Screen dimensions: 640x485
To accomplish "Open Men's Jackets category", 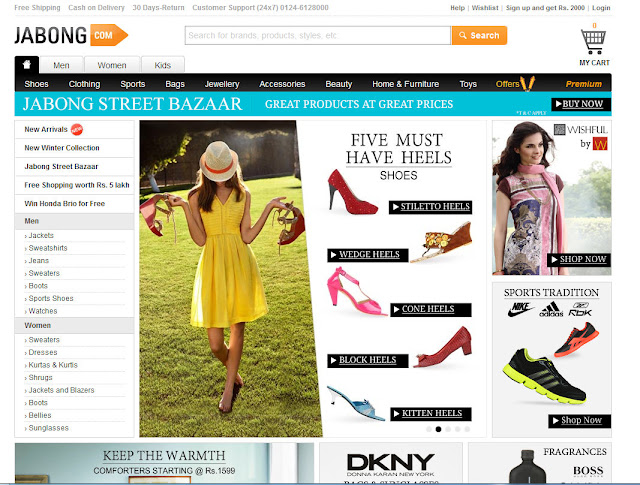I will [x=41, y=236].
